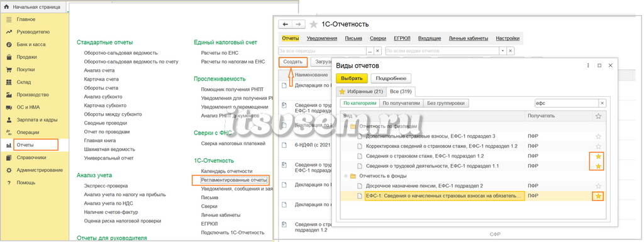Open ОС и НМА section

(x=28, y=107)
